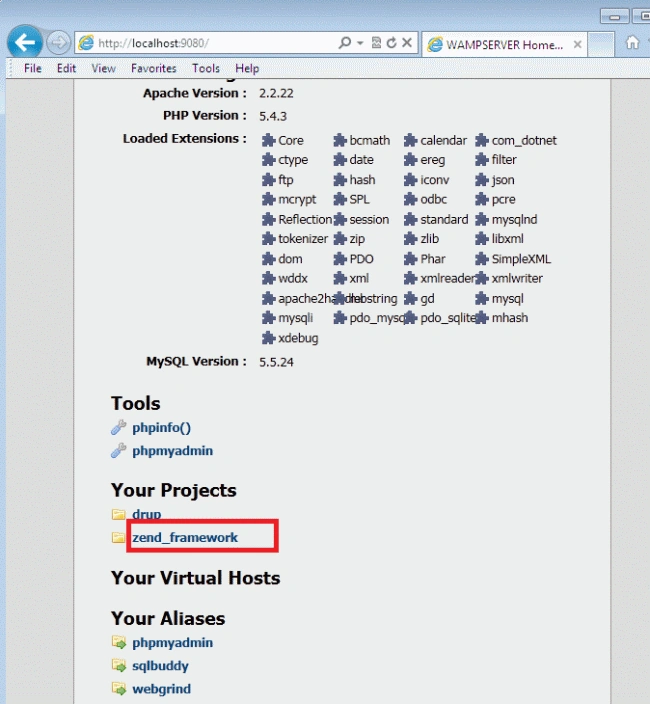Screen dimensions: 650x704
Task: Open a new blank tab
Action: (x=601, y=44)
